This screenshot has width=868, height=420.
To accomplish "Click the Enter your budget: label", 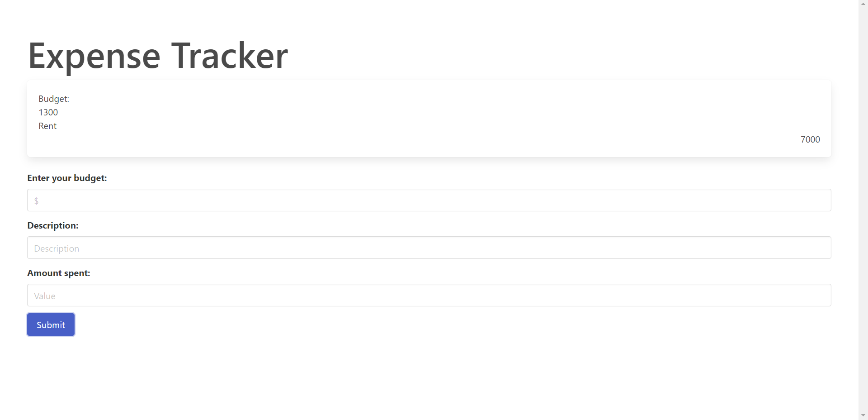I will pyautogui.click(x=67, y=178).
